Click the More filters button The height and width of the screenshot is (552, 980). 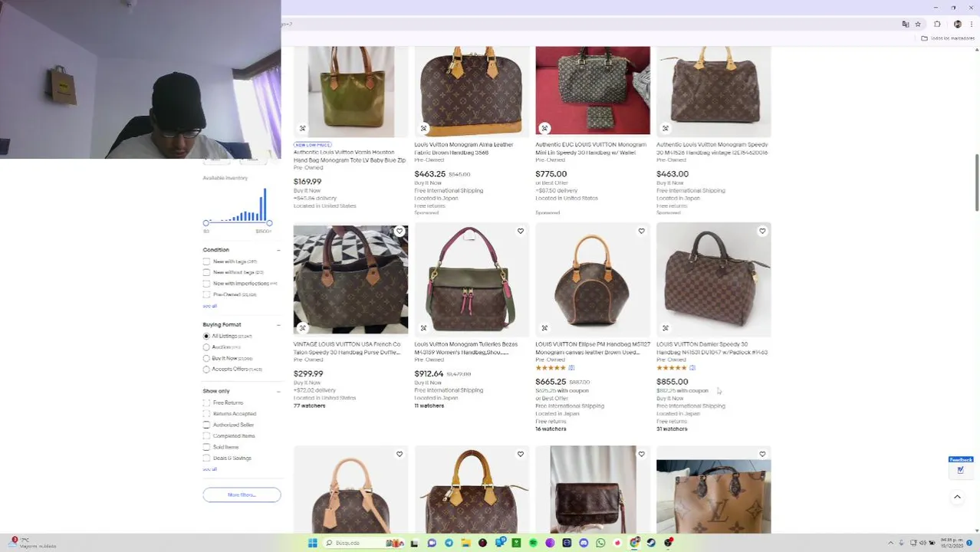242,495
